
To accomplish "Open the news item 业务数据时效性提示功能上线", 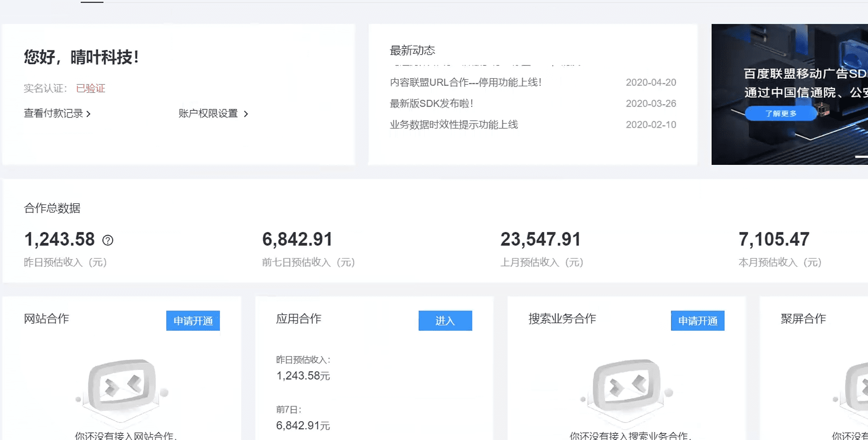I will (x=453, y=124).
